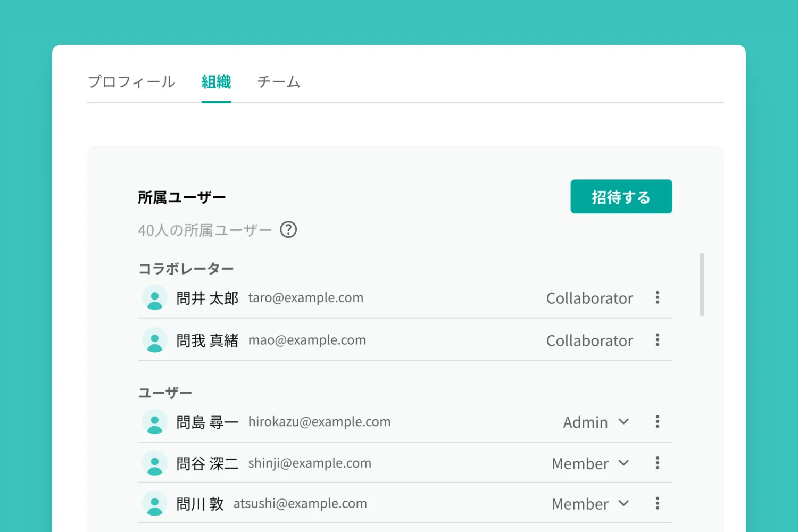Click help icon beside 40人の所属ユーザー
798x532 pixels.
(x=288, y=230)
